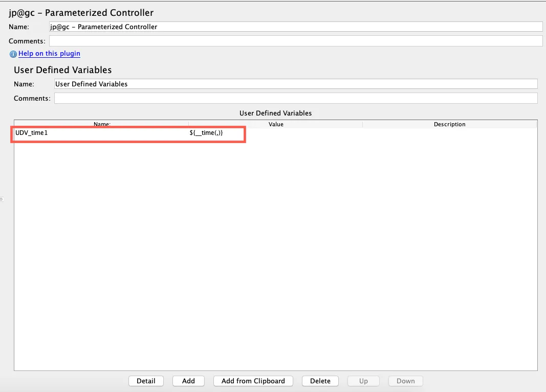Click the Up button

click(x=363, y=381)
